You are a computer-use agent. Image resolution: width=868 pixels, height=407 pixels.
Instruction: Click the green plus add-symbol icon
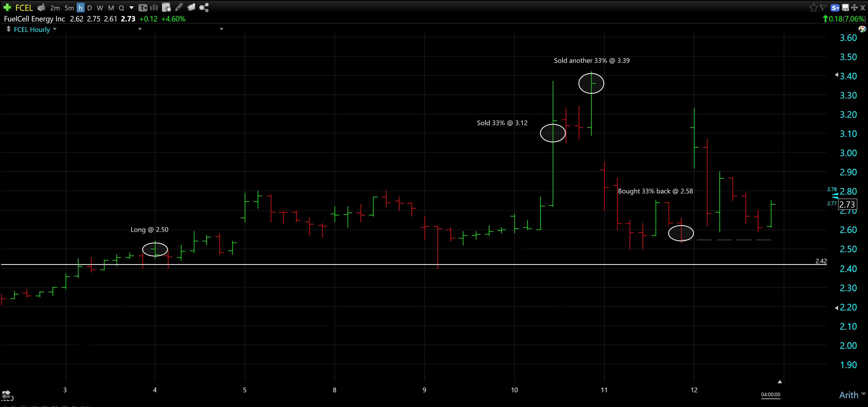[7, 7]
